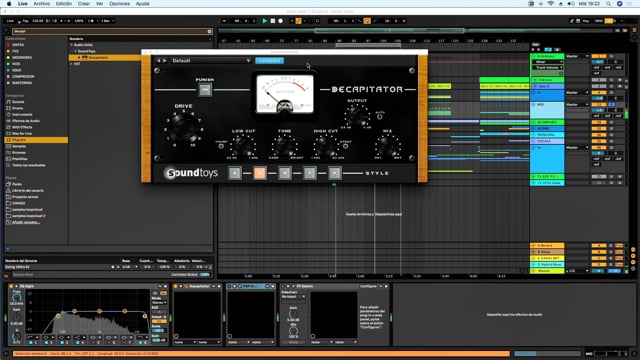The image size is (640, 360).
Task: Open the Sounds category
Action: tap(18, 102)
